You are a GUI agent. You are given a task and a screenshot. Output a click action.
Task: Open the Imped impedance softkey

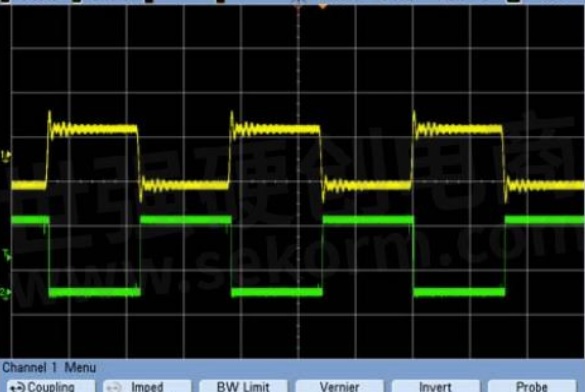[147, 386]
